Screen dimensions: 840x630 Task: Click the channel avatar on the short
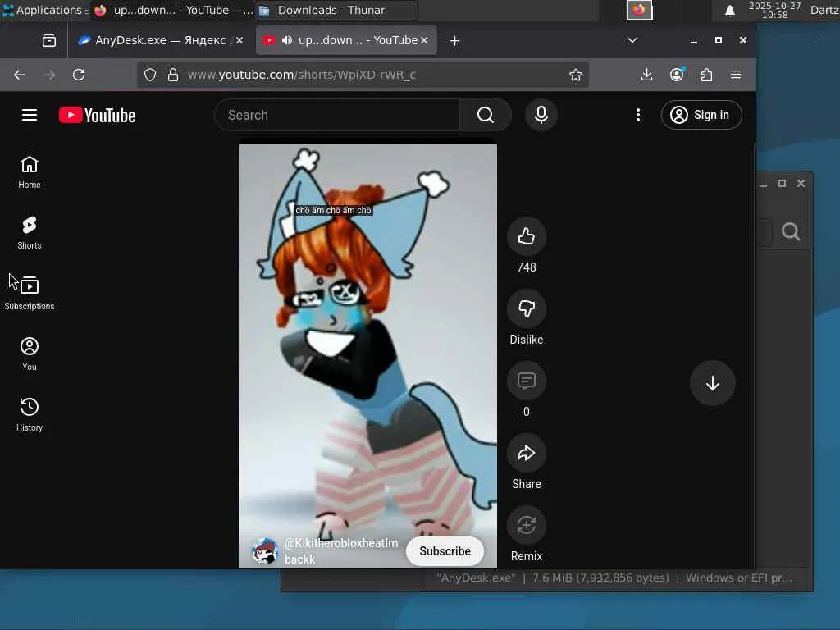coord(264,551)
